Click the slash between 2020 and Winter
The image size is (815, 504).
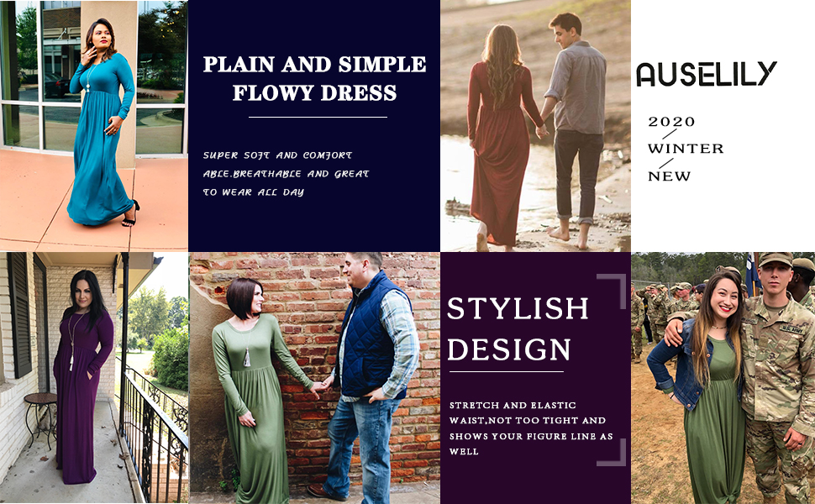[x=670, y=134]
